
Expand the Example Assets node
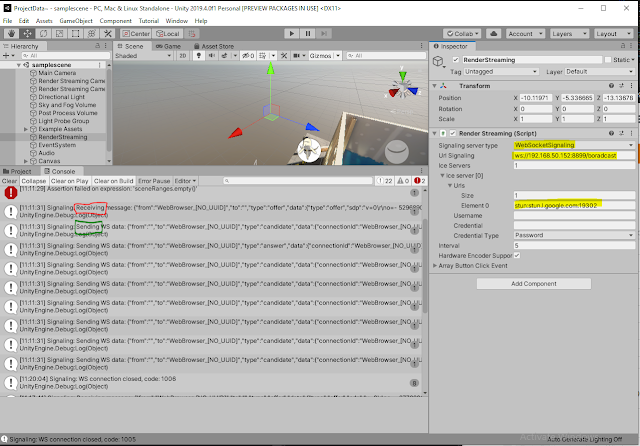(26, 129)
